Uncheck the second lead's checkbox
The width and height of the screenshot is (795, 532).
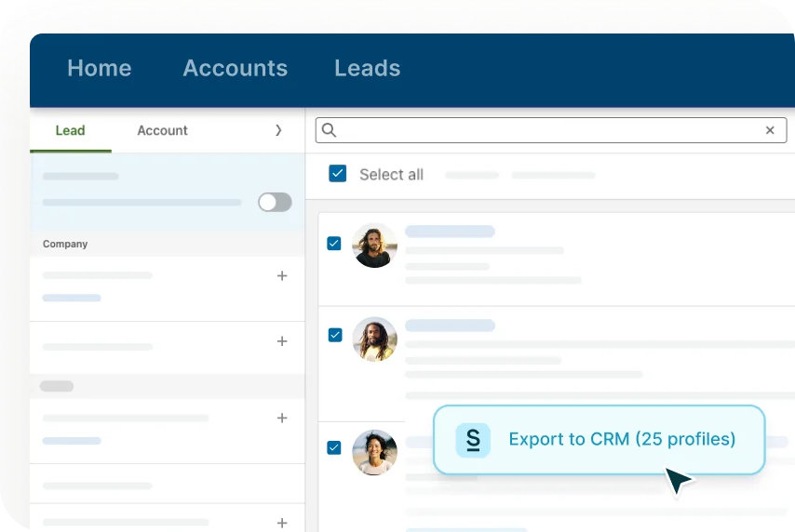click(x=334, y=335)
